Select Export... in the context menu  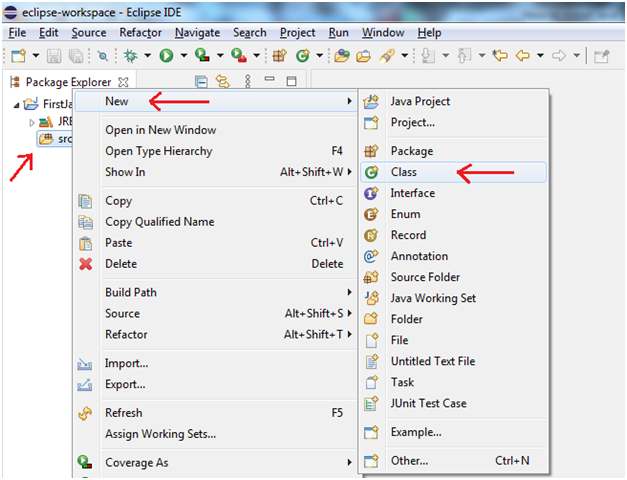(x=216, y=384)
